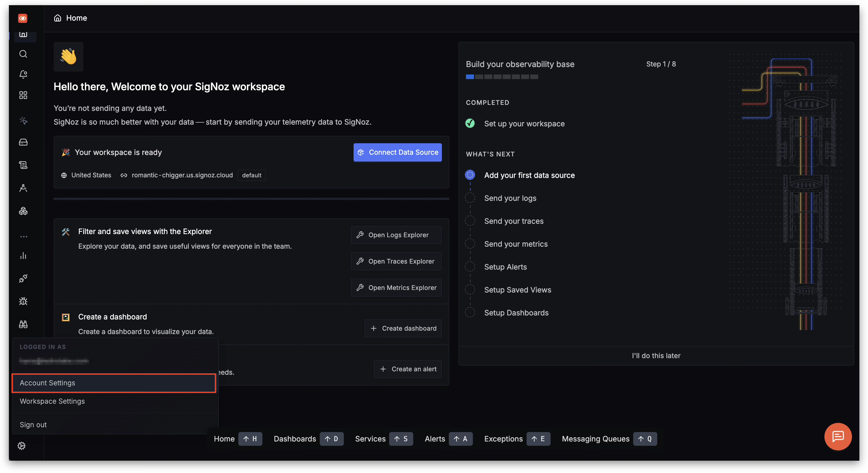
Task: Open Saved Views binoculars sidebar icon
Action: point(23,324)
